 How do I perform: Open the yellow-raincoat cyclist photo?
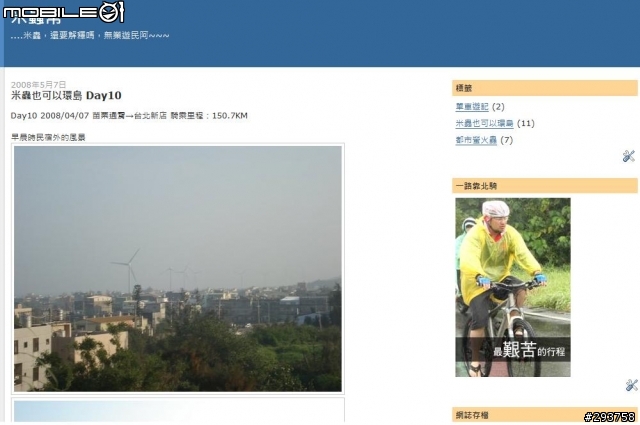point(513,287)
